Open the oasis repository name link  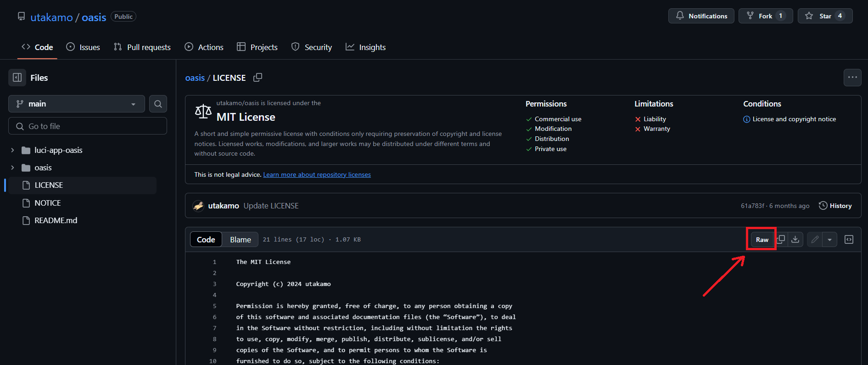point(94,17)
